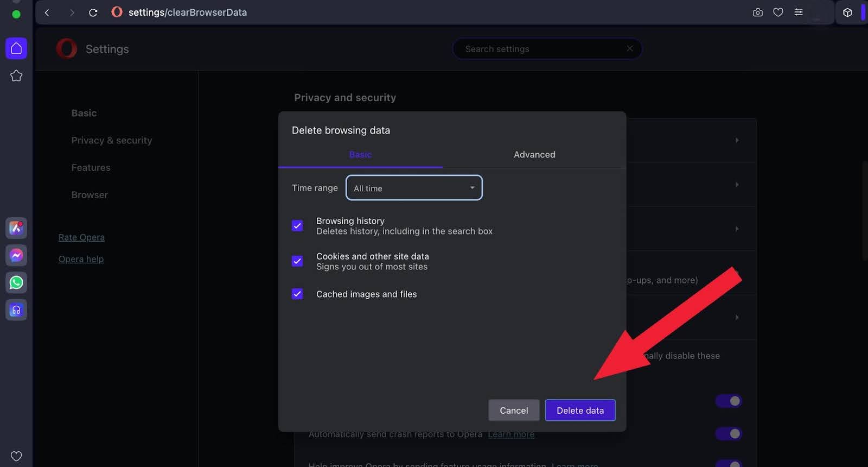Click the Search settings field
Screen dimensions: 868x467
(547, 49)
